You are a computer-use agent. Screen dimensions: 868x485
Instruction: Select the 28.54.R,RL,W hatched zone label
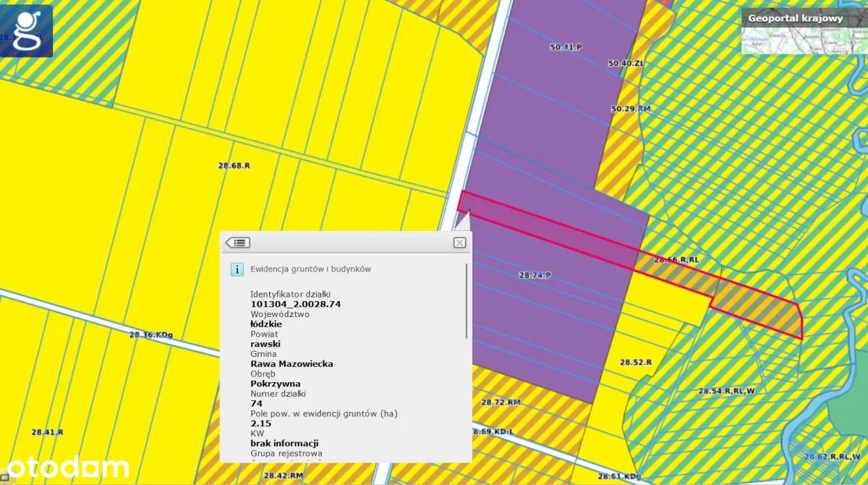coord(726,391)
